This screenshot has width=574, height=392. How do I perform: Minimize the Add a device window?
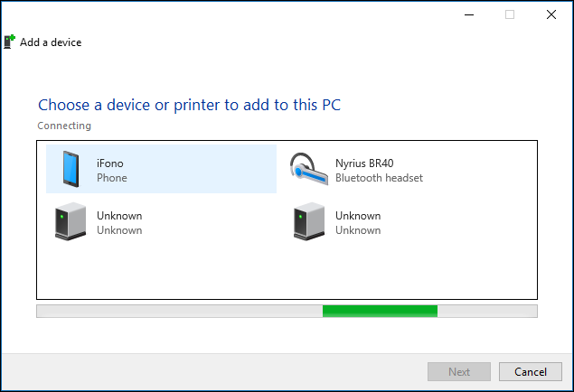468,14
